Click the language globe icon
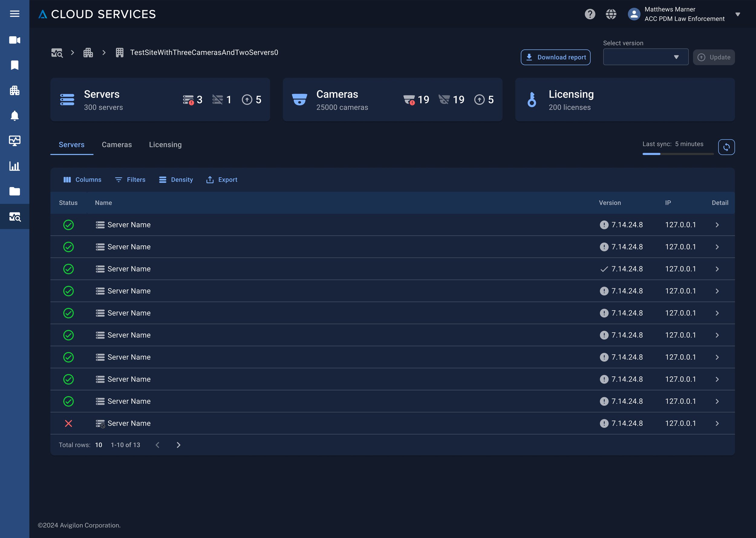Screen dimensions: 756x538 click(x=611, y=14)
